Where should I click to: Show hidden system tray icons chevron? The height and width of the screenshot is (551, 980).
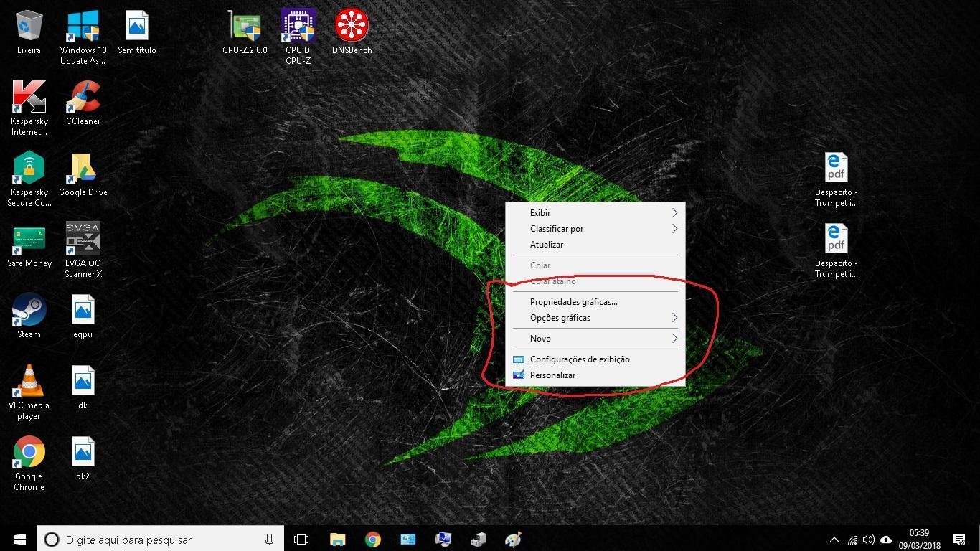(x=834, y=540)
